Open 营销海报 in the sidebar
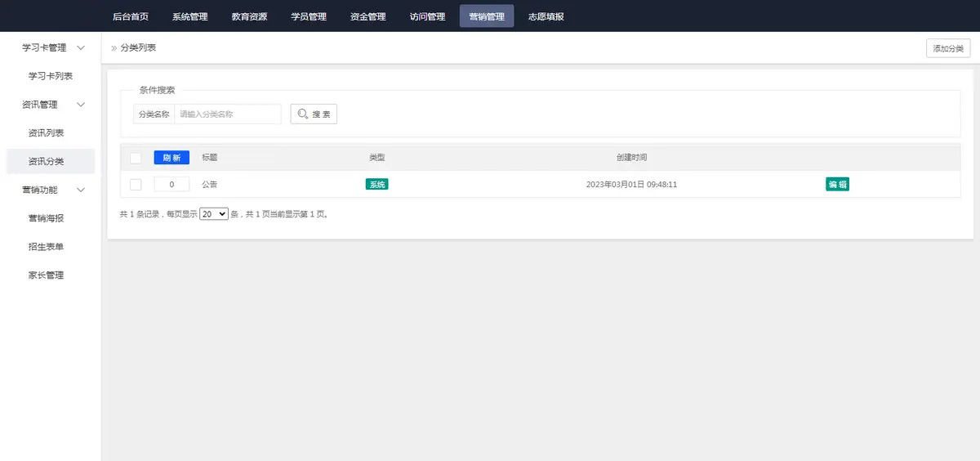This screenshot has width=980, height=461. click(46, 218)
